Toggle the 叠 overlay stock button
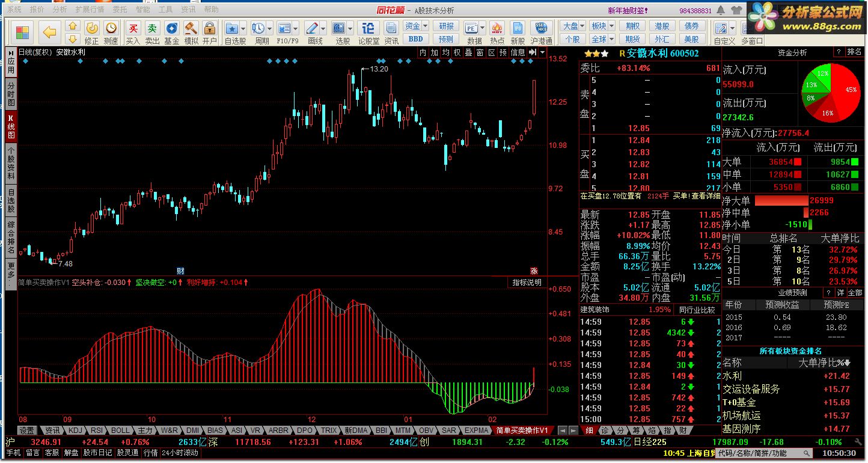This screenshot has width=868, height=463. click(469, 53)
